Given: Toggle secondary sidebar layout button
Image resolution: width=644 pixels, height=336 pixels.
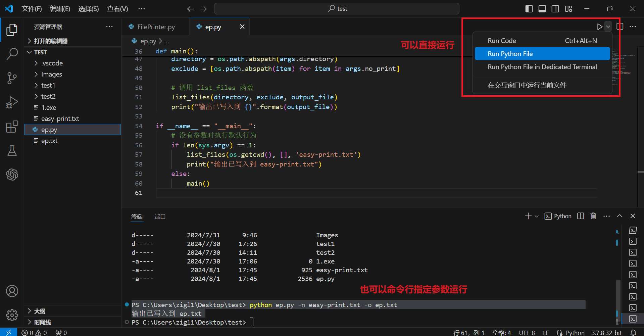Looking at the screenshot, I should pos(555,9).
